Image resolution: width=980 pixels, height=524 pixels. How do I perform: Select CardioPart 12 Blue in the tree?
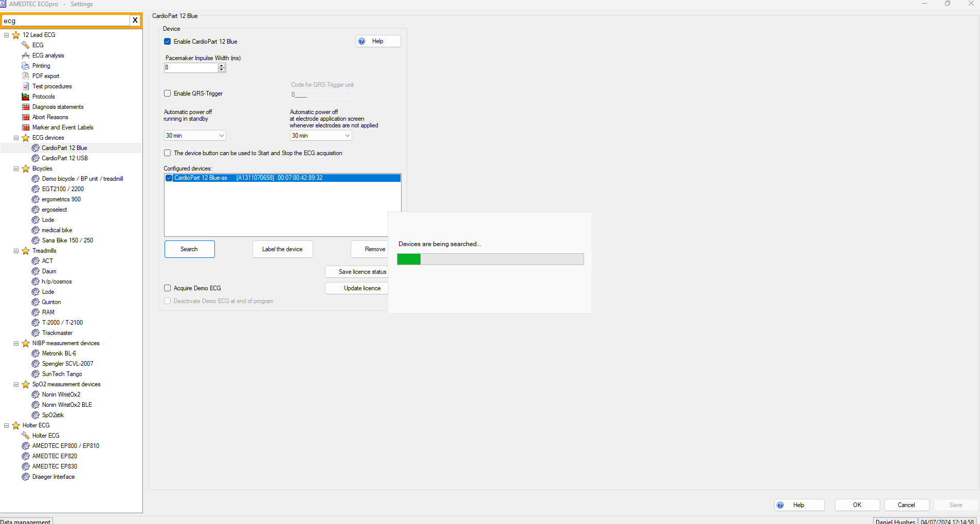64,148
